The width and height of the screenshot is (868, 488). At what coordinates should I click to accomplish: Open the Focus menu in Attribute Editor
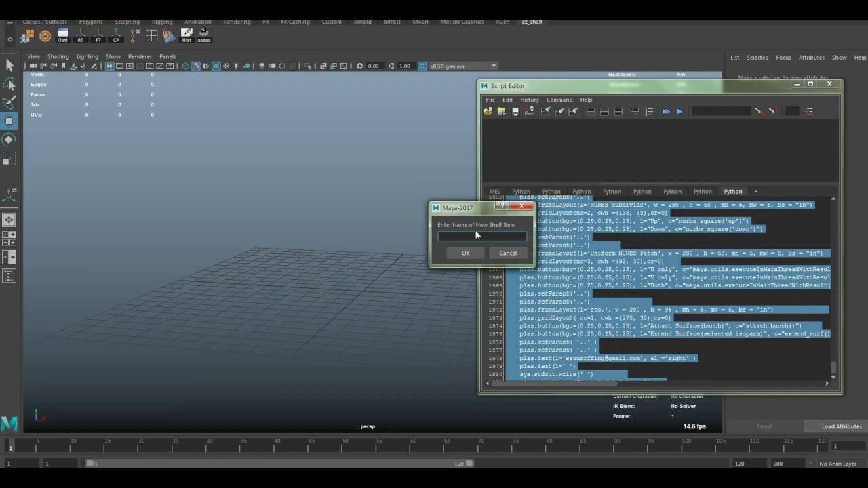783,58
